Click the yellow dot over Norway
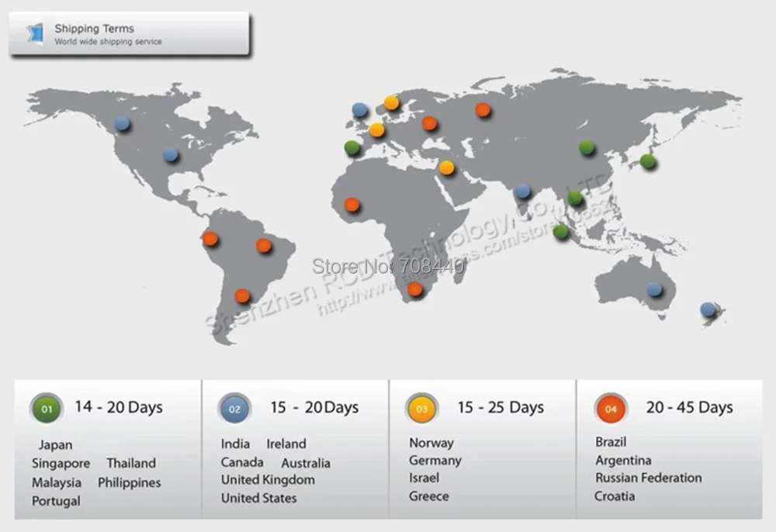 coord(391,103)
